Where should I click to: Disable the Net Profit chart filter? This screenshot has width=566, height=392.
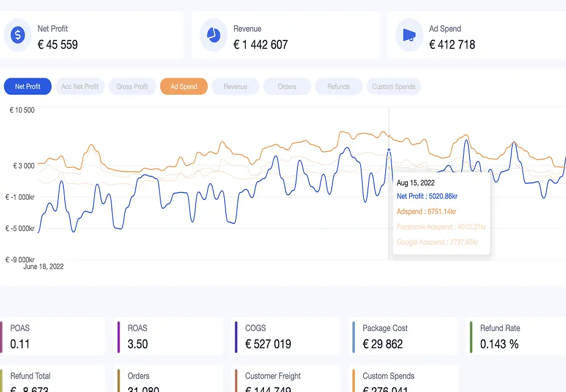pos(27,86)
